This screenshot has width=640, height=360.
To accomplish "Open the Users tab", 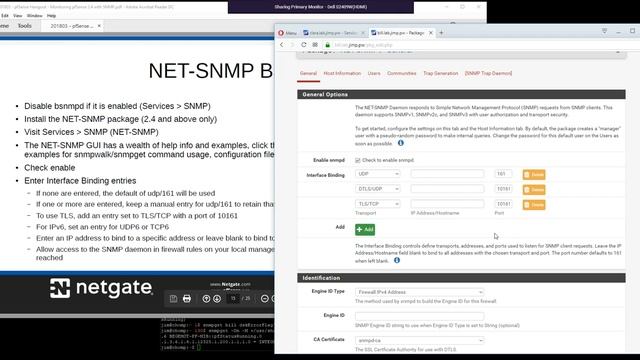I will (x=374, y=73).
